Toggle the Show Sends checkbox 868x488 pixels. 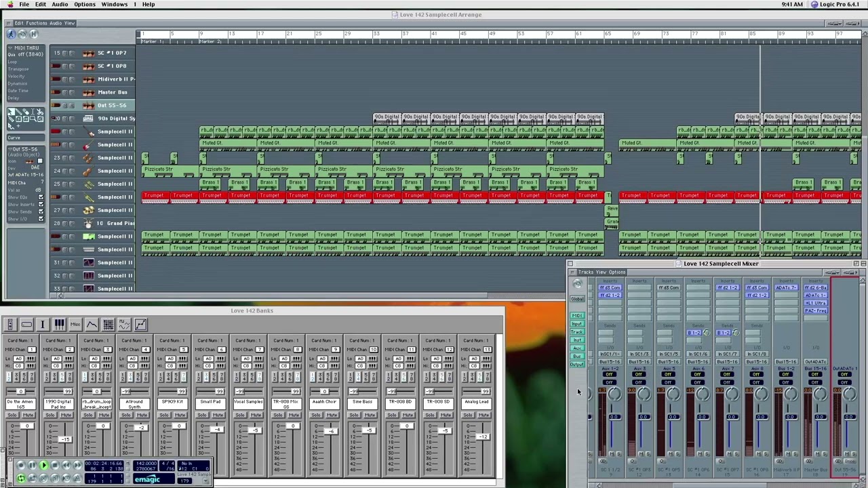click(x=41, y=212)
